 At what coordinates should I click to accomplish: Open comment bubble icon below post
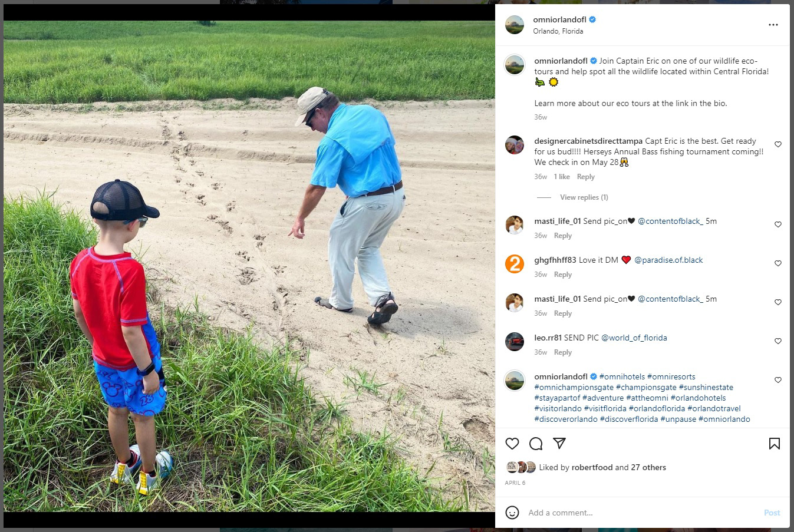[536, 444]
